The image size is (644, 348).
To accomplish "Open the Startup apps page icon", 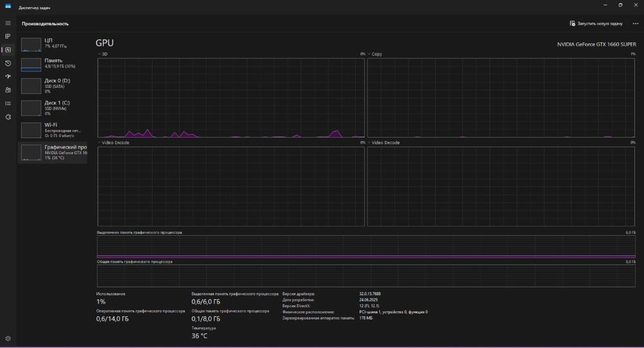I will pos(8,77).
